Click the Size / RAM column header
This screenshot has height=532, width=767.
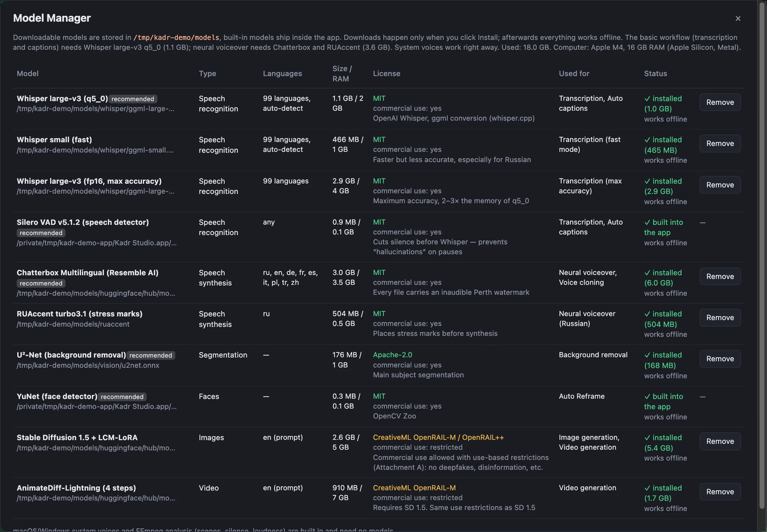[x=342, y=74]
